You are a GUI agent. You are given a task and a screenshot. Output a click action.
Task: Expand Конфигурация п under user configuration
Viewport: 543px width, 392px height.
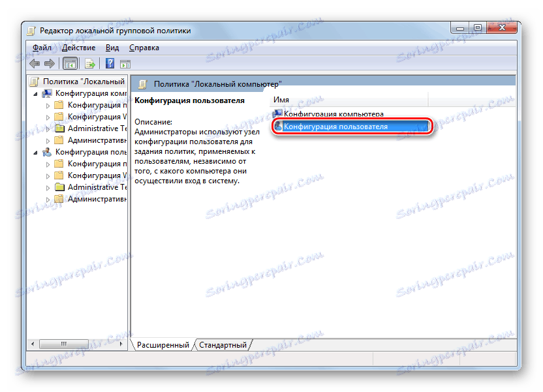point(48,164)
